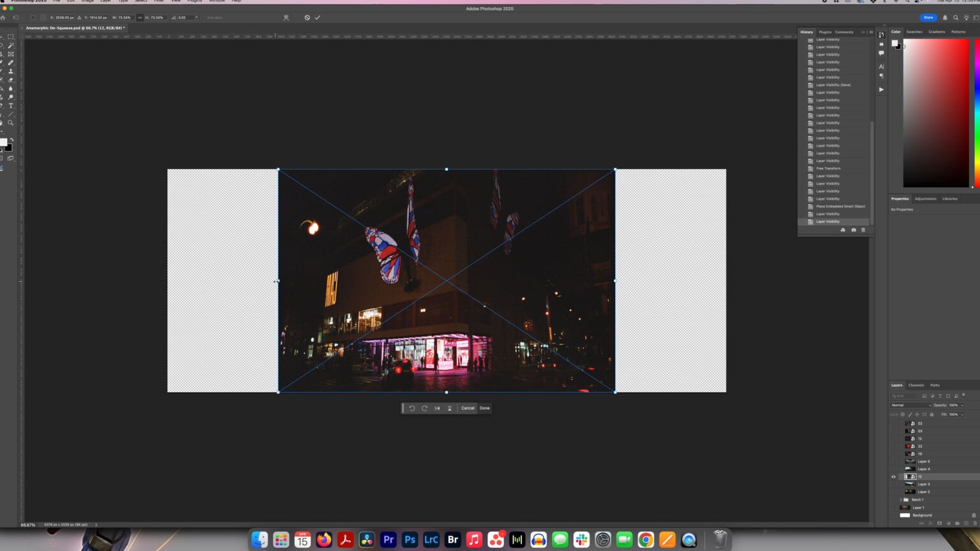Click the lock icon on the Background layer
The width and height of the screenshot is (980, 551).
(x=974, y=515)
